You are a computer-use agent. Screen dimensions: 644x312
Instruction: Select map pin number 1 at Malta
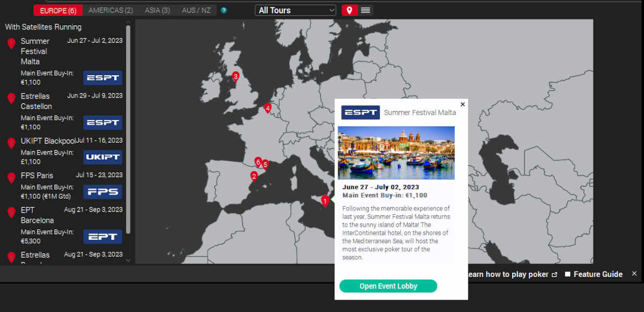click(325, 201)
